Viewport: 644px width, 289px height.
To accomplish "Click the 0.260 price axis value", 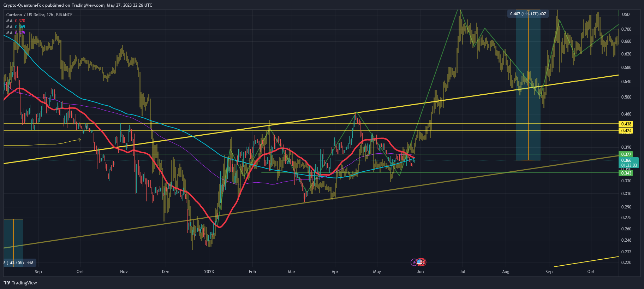I will click(626, 229).
